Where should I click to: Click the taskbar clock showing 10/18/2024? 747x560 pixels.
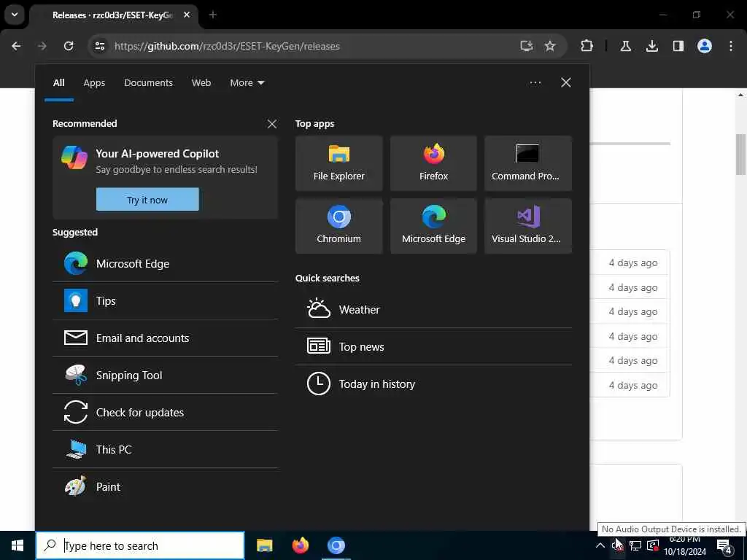tap(684, 545)
